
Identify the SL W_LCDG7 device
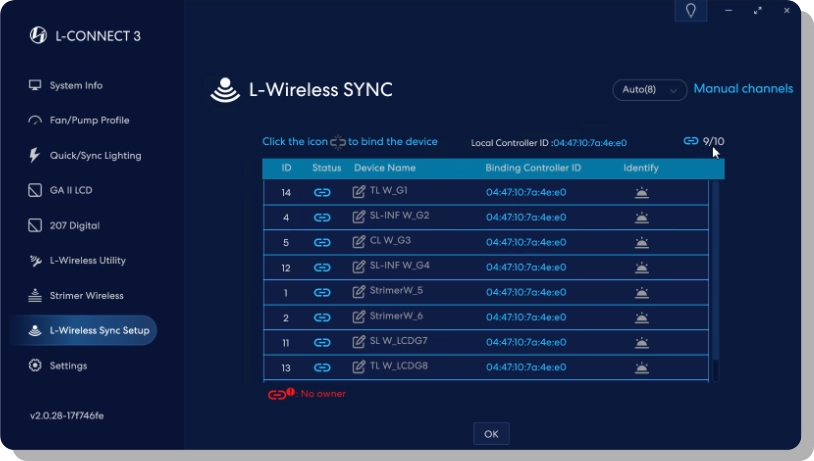click(x=642, y=342)
